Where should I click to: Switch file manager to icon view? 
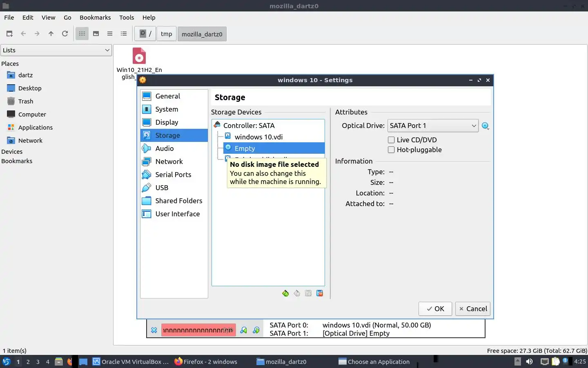point(82,34)
